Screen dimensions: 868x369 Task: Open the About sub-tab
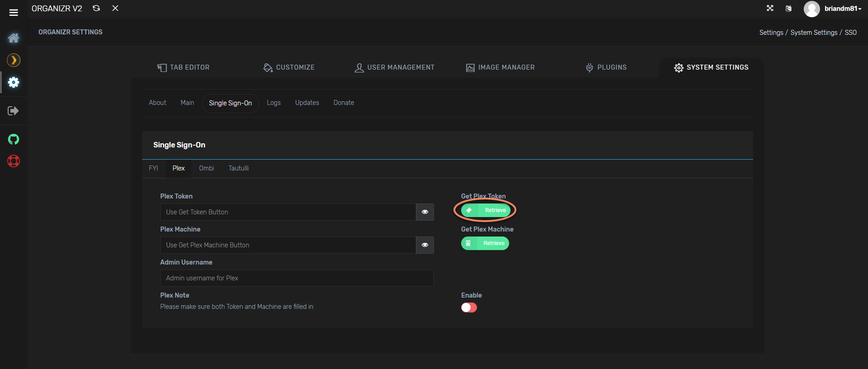point(157,103)
